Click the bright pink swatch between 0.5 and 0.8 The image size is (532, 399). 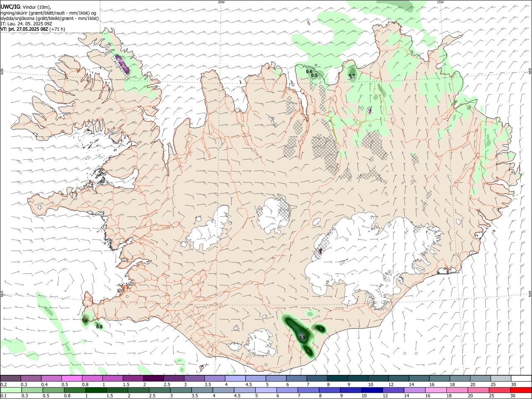click(x=71, y=379)
